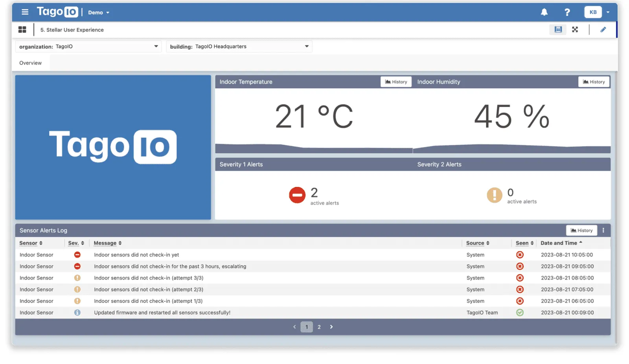The width and height of the screenshot is (629, 364).
Task: Click the dashboard blueprint view icon
Action: tap(558, 29)
